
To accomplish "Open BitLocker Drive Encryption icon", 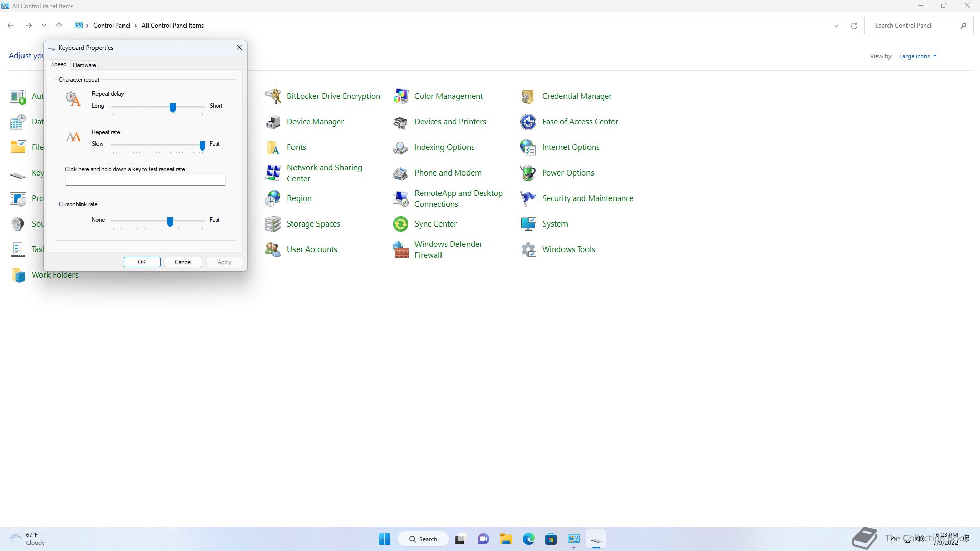I will (x=273, y=96).
